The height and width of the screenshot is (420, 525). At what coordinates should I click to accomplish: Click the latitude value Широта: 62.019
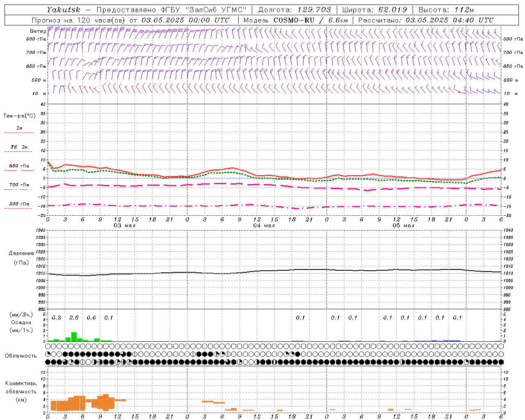pos(375,10)
